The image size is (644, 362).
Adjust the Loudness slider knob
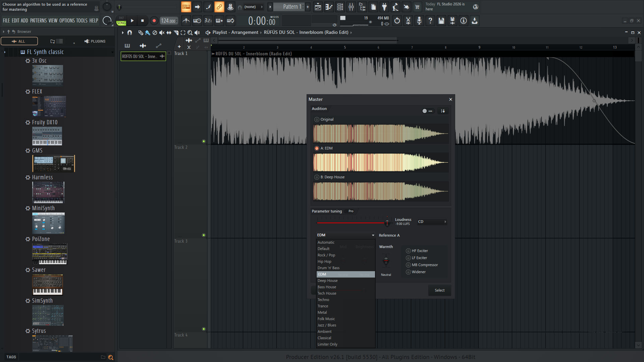(x=387, y=223)
